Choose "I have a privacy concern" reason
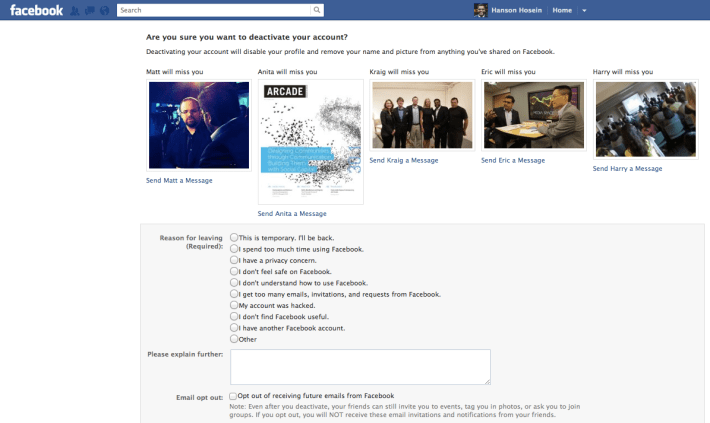This screenshot has height=423, width=710. coord(234,260)
